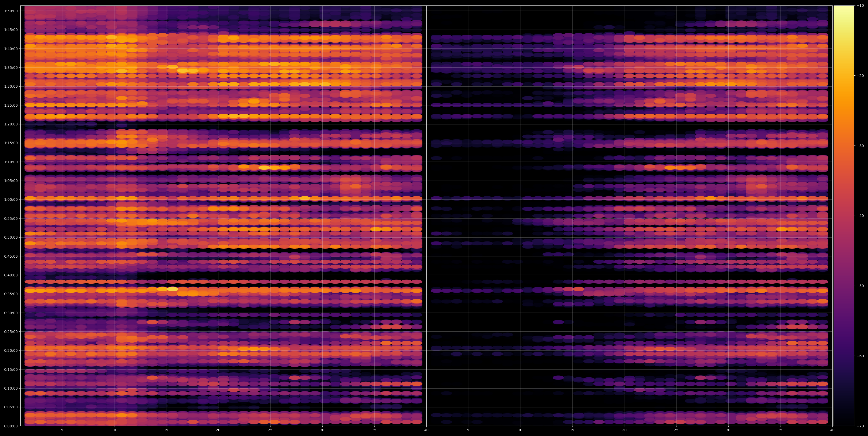Viewport: 868px width, 436px height.
Task: Click the 1:15:00 time axis label
Action: (x=11, y=143)
